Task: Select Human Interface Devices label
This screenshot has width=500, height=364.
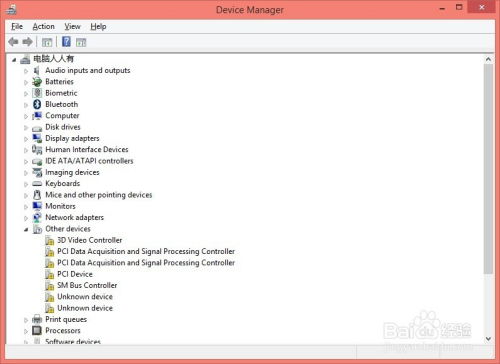Action: click(x=87, y=149)
